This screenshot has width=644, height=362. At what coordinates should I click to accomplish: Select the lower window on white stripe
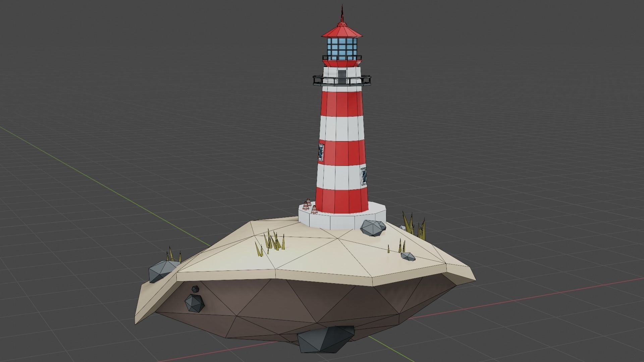click(364, 176)
